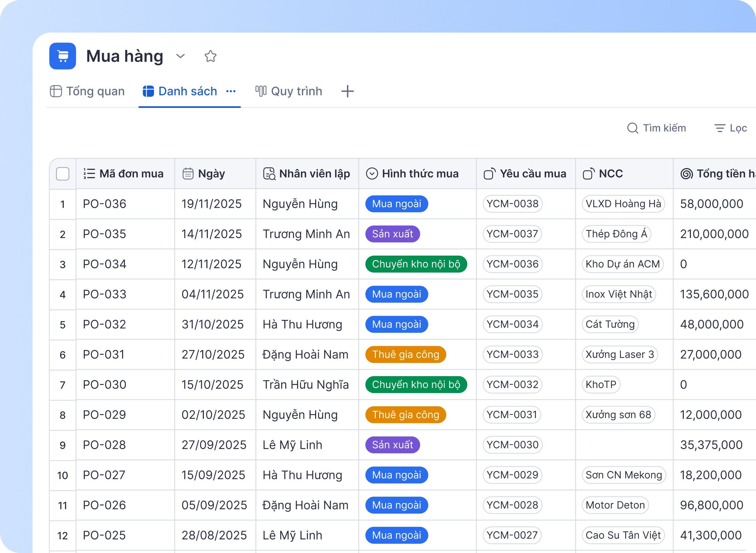Click the add new view plus icon
This screenshot has height=553, width=756.
click(347, 91)
